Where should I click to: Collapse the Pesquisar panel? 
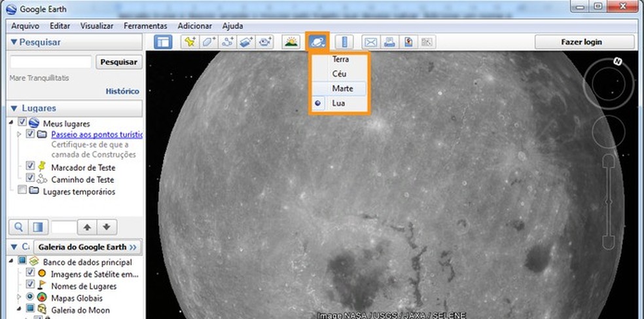(x=14, y=42)
